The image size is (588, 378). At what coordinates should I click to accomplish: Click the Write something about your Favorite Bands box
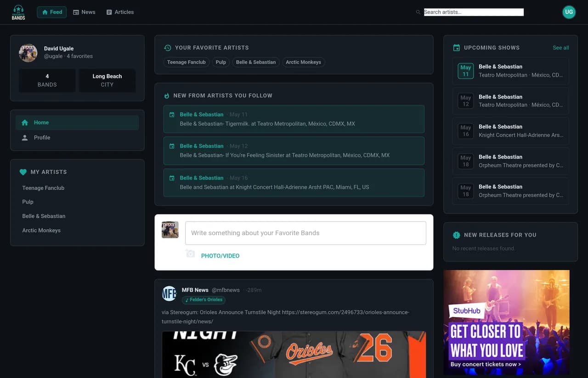click(x=305, y=233)
